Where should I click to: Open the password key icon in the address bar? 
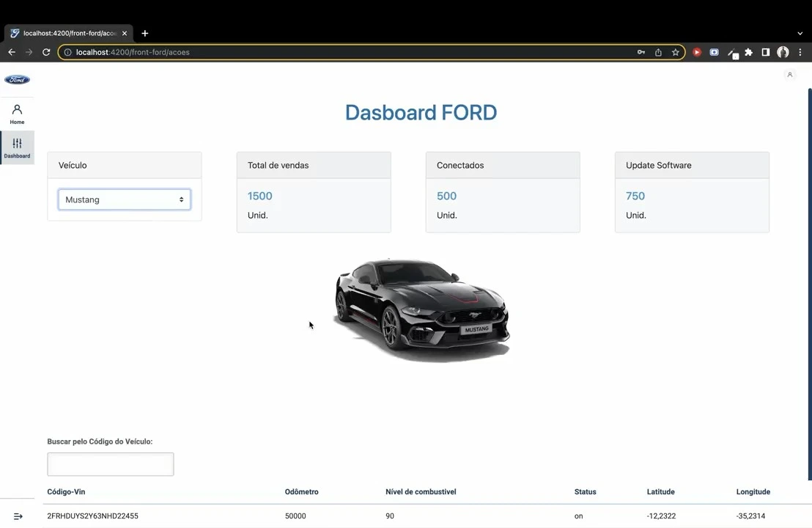(641, 52)
